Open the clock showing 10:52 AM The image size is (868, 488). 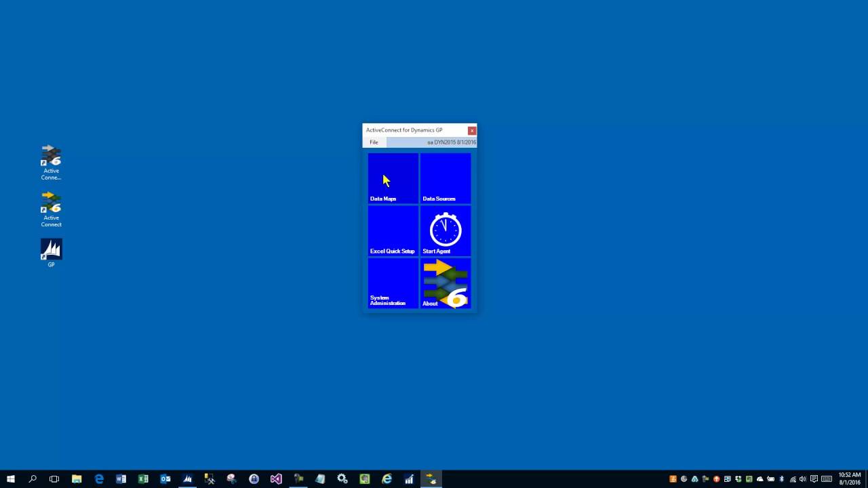pos(850,479)
